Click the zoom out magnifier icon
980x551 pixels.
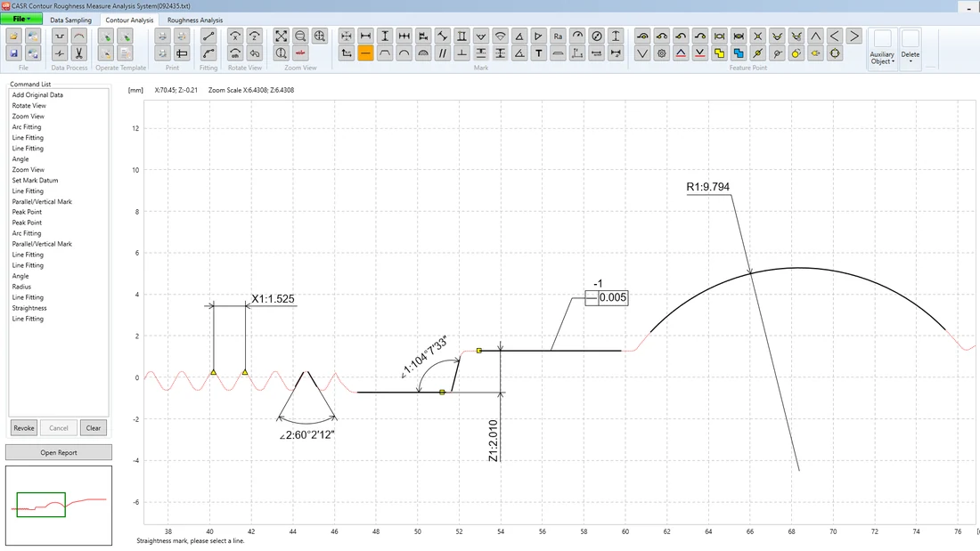300,36
